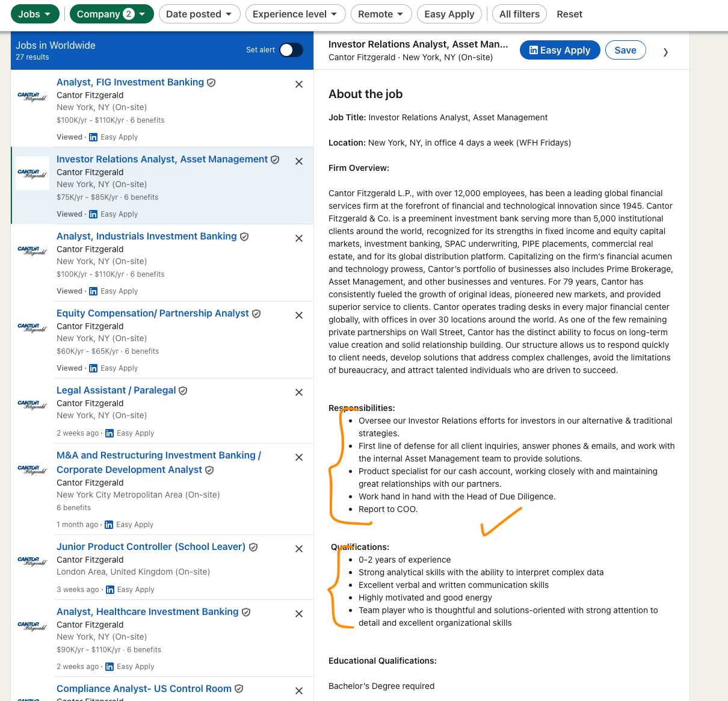Click the blue Easy Apply button in job header
728x701 pixels.
pyautogui.click(x=560, y=50)
